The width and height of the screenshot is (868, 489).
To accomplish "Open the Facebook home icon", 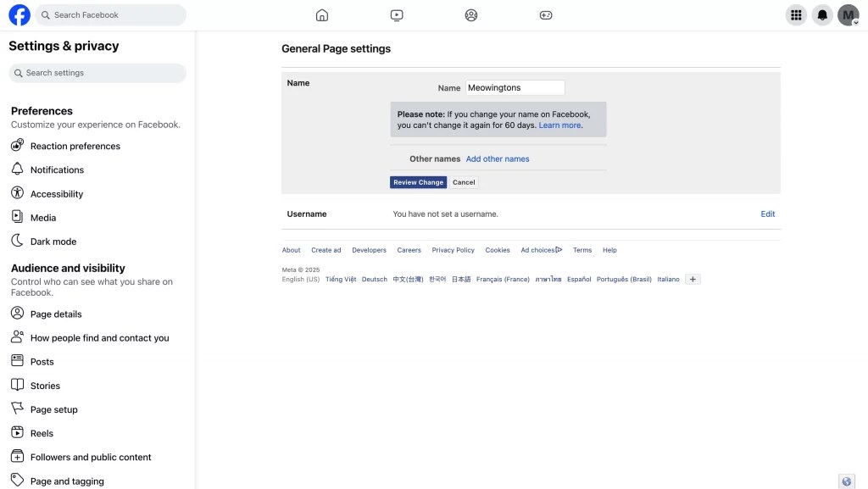I will click(321, 15).
